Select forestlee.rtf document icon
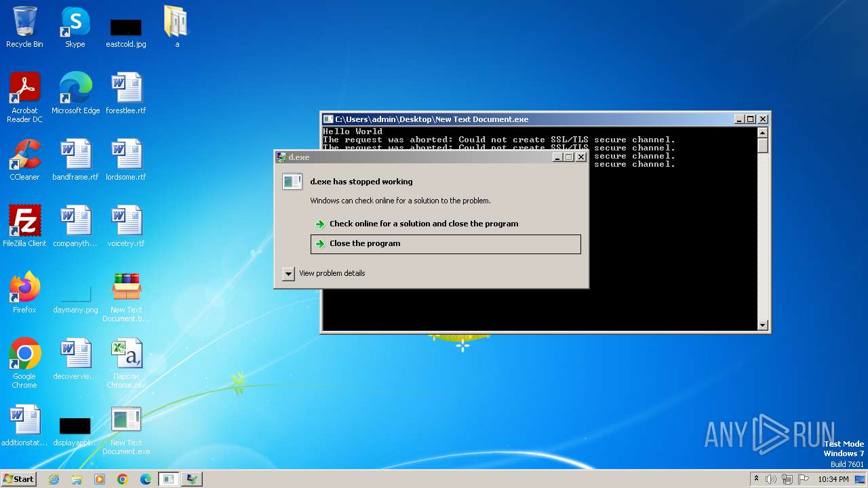Viewport: 868px width, 488px height. [126, 94]
